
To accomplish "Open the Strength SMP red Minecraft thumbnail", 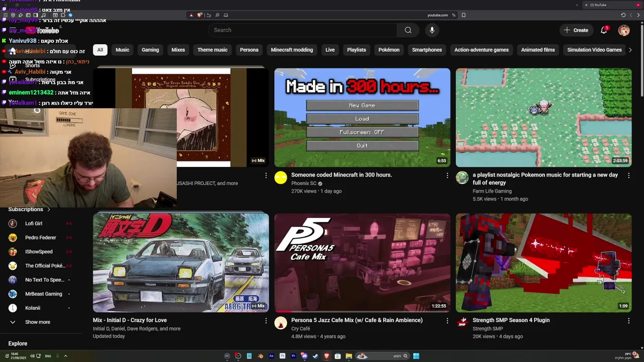I will pyautogui.click(x=543, y=263).
